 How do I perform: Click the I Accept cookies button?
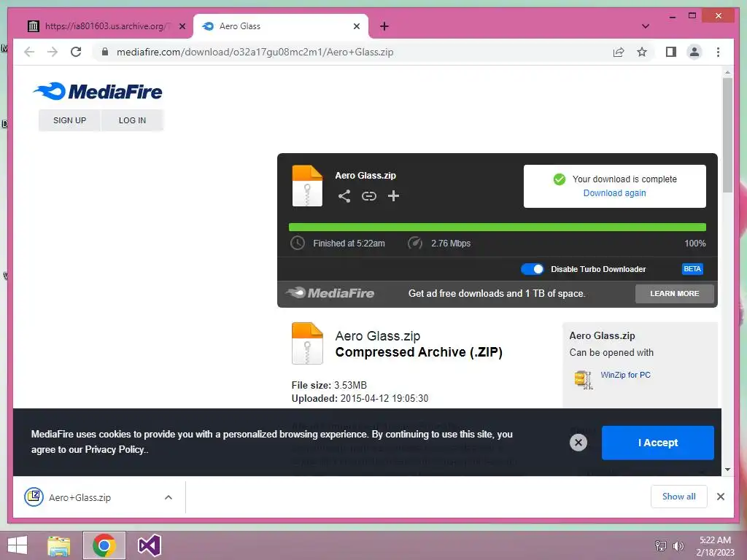(x=657, y=443)
